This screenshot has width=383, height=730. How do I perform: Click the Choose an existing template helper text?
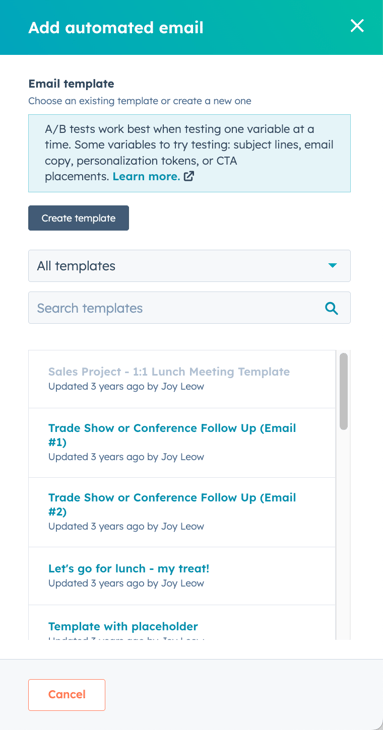click(x=140, y=101)
